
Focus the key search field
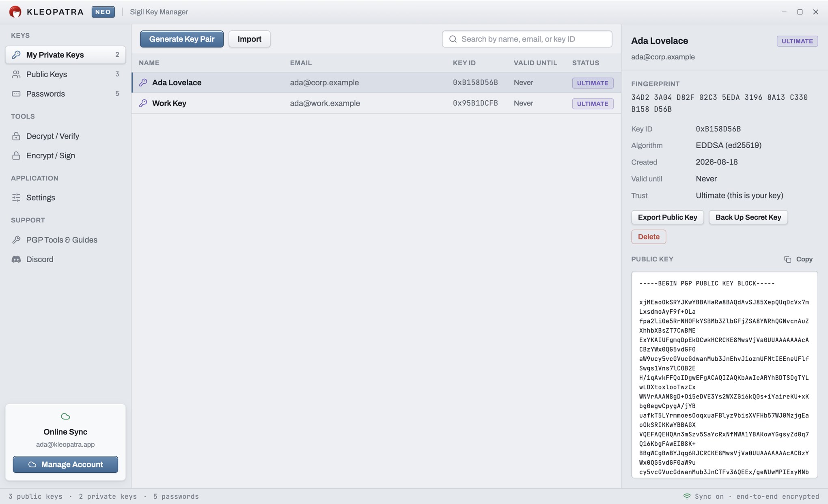(x=527, y=39)
